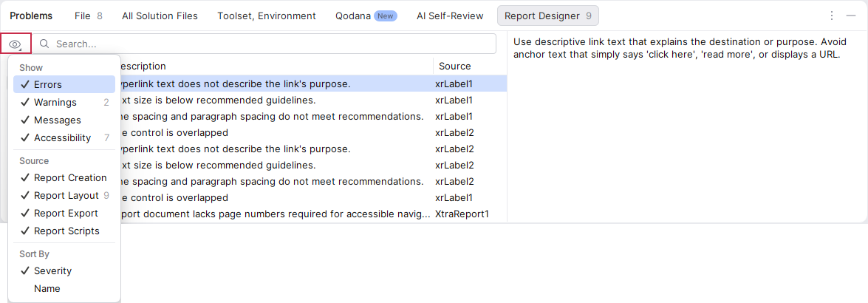Screen dimensions: 868x303
Task: Click the XtraReport1 source cell
Action: pos(462,214)
